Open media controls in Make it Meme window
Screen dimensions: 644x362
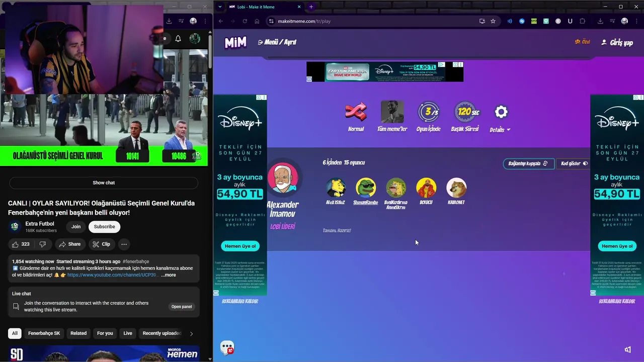tap(612, 21)
